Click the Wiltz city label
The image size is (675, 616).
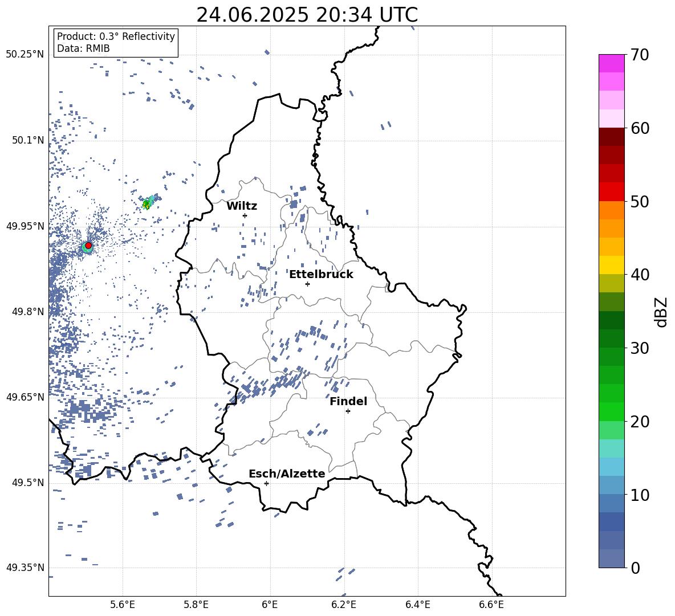(242, 206)
